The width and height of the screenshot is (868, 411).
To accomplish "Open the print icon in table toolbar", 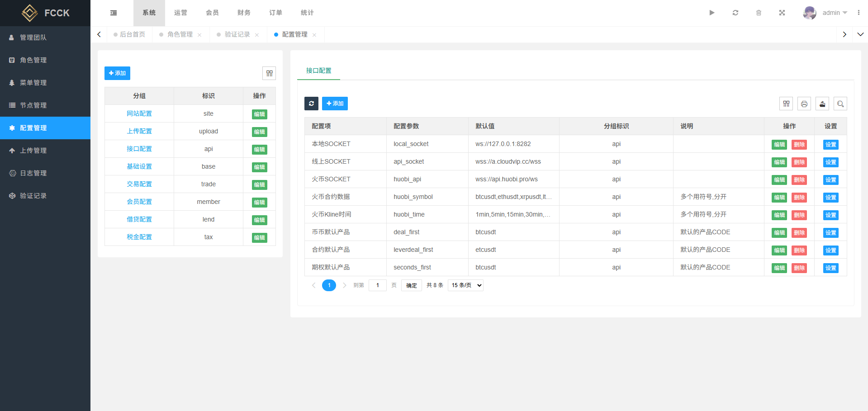I will pos(804,104).
